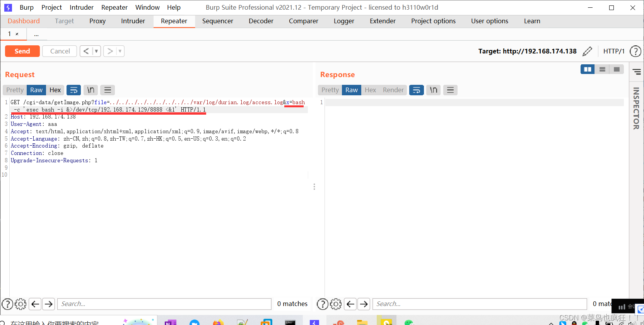Image resolution: width=644 pixels, height=325 pixels.
Task: Click the orange Send button
Action: (22, 51)
